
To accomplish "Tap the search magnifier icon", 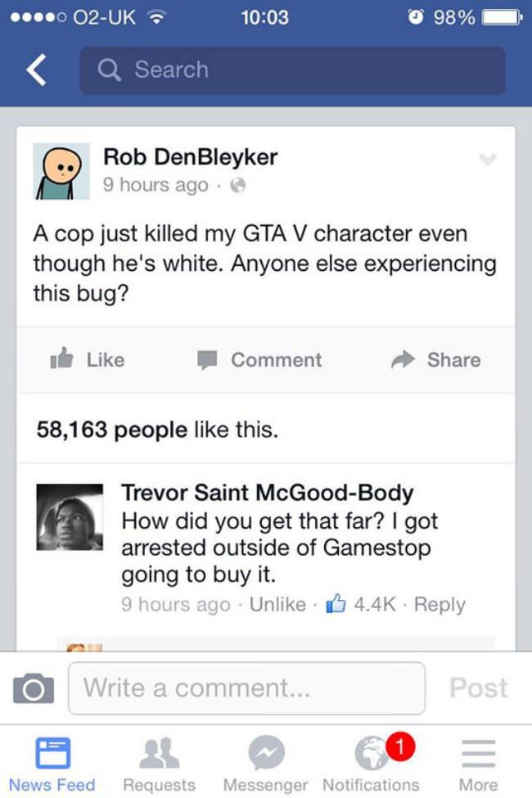I will [x=110, y=70].
